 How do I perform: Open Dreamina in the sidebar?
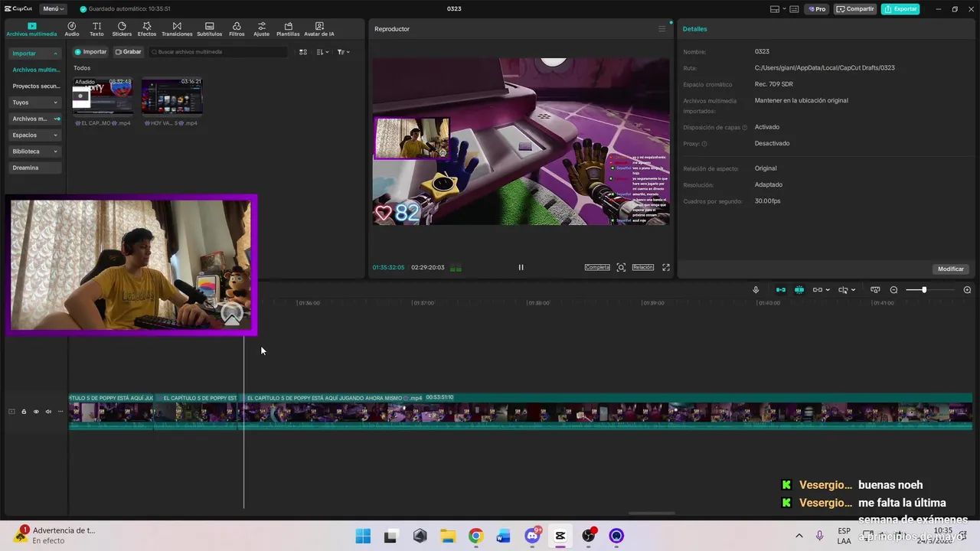pos(34,168)
